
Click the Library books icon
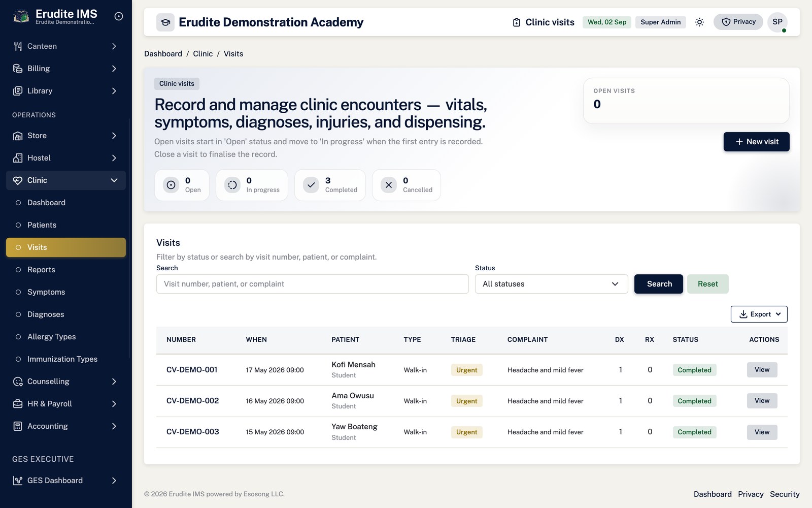point(18,91)
